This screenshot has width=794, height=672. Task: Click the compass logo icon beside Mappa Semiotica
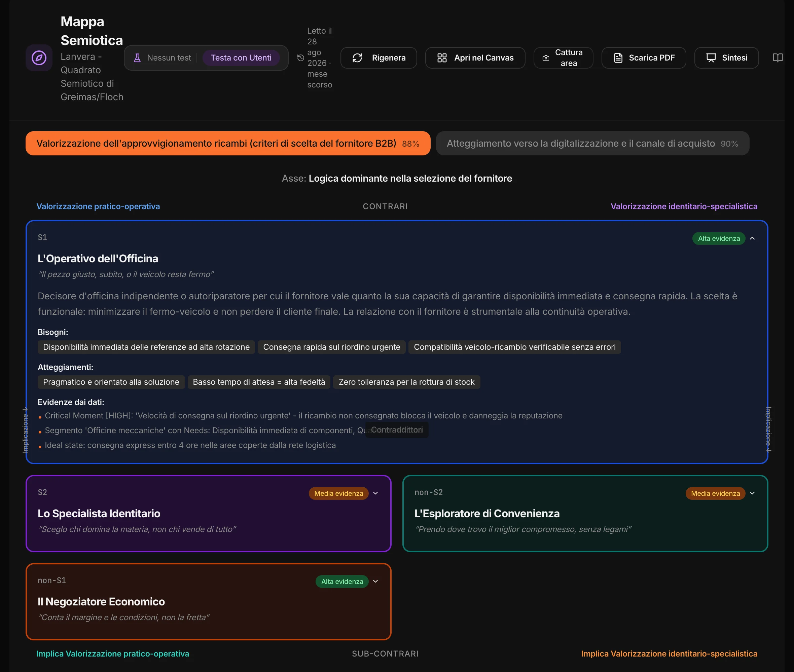[x=39, y=58]
